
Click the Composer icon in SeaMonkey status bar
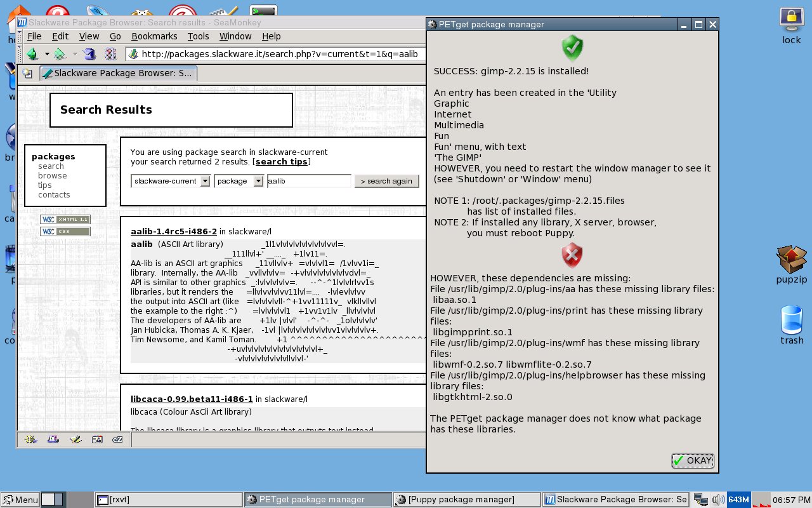point(75,439)
